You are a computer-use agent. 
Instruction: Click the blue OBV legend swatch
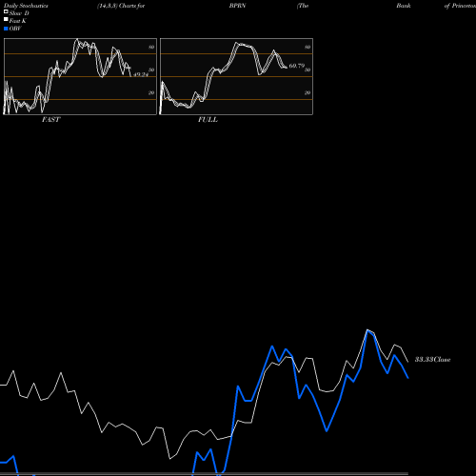coord(6,29)
